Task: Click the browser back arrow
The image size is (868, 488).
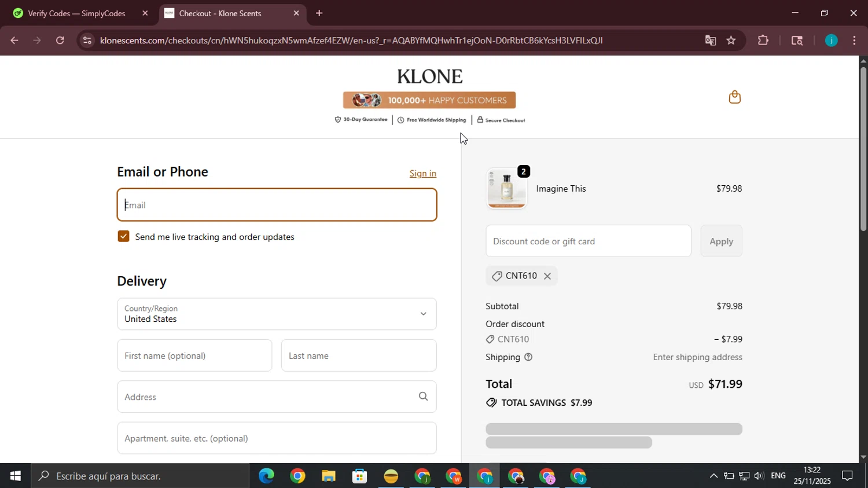Action: click(14, 41)
